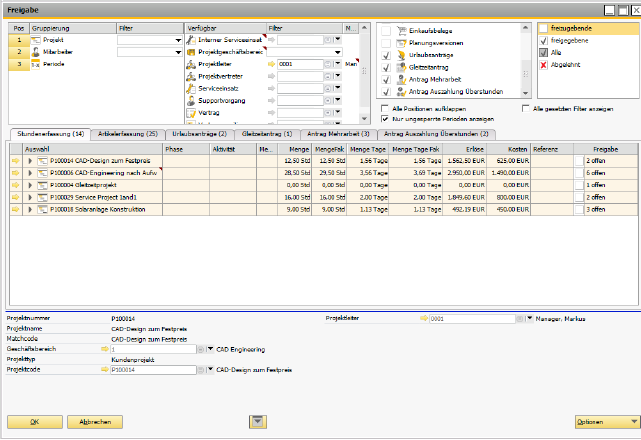Click link arrow beside Geschäftsbereich field
The height and width of the screenshot is (440, 641).
coord(104,349)
